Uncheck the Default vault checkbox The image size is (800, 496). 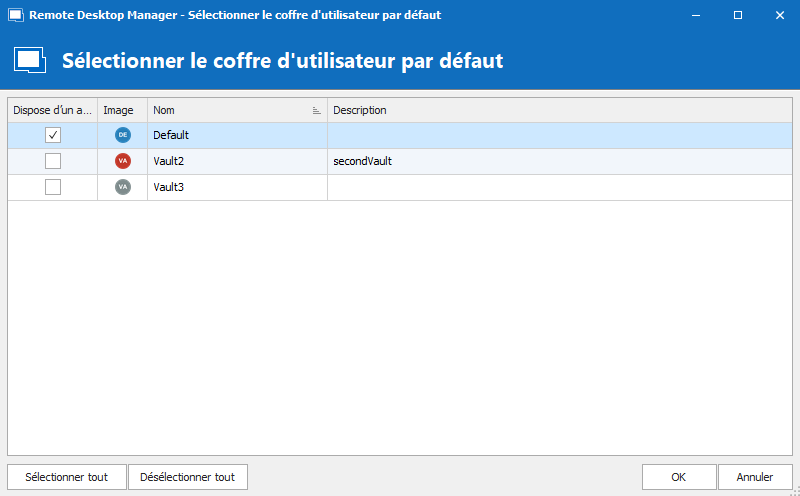pyautogui.click(x=53, y=135)
